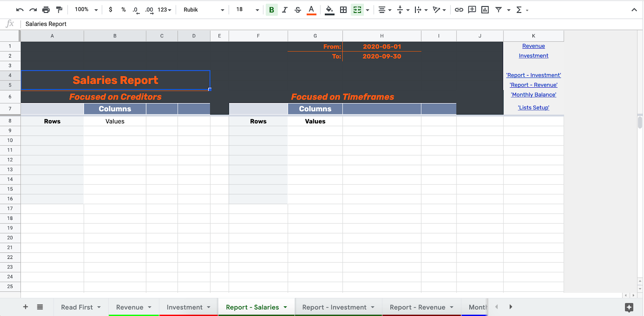Switch to the Revenue sheet tab

click(130, 307)
